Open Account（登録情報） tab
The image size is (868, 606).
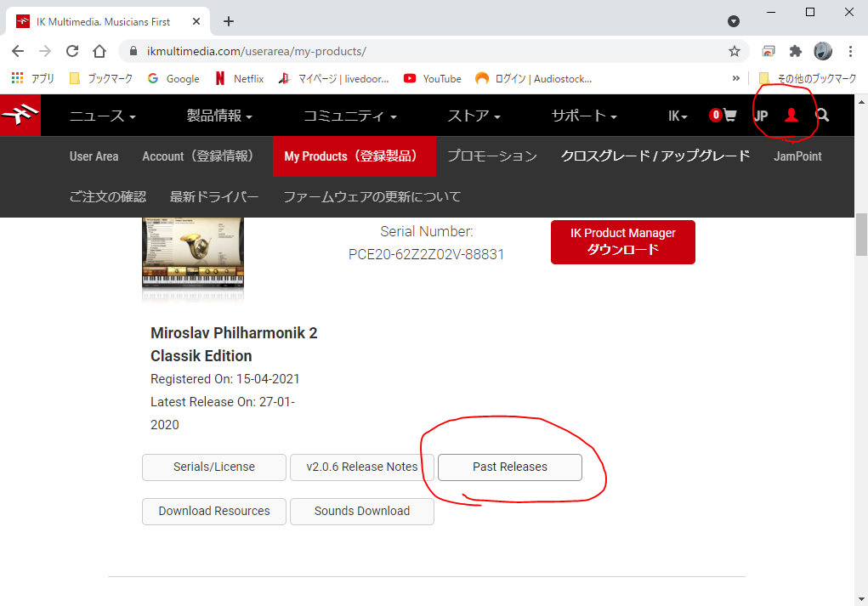coord(197,156)
